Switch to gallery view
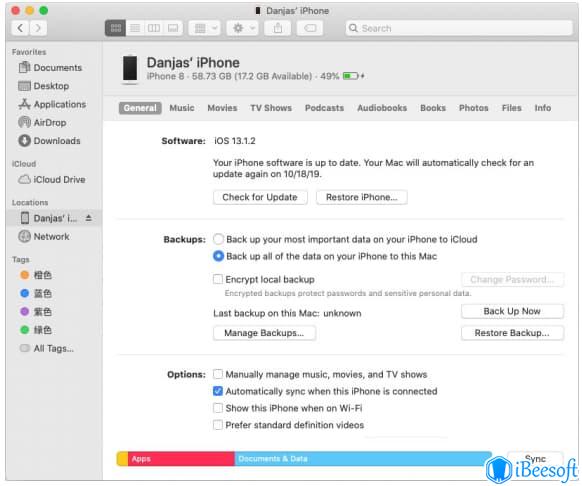This screenshot has height=486, width=582. 173,28
